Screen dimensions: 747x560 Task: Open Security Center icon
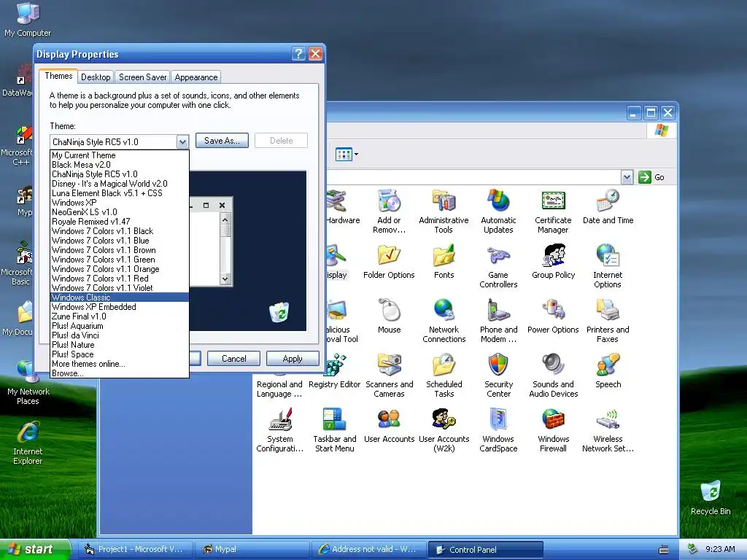[498, 376]
